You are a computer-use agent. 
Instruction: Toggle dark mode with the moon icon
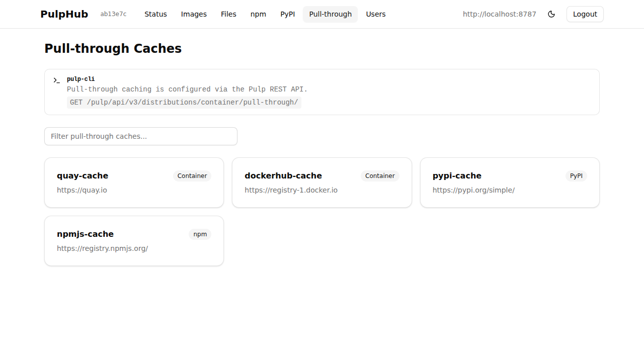tap(551, 14)
